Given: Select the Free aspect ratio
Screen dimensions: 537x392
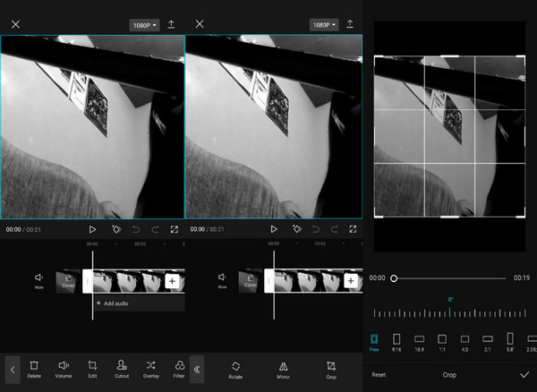Looking at the screenshot, I should [x=374, y=343].
